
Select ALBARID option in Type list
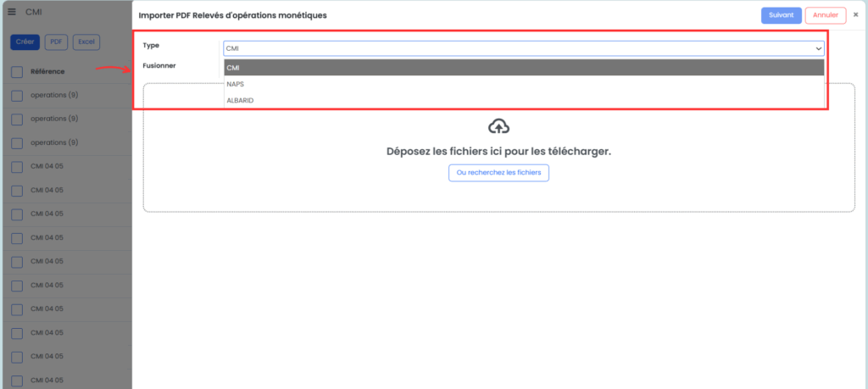pyautogui.click(x=524, y=100)
